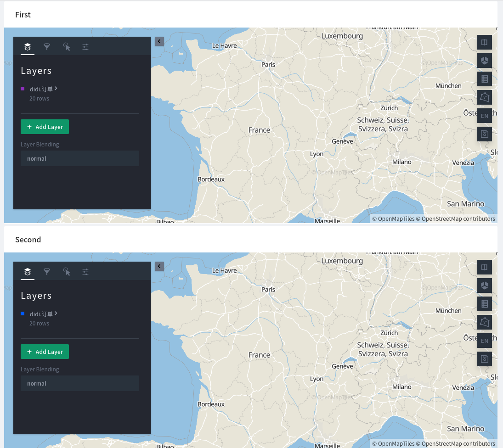Open the EN locale selector
Viewport: 503px width, 448px height.
point(484,115)
